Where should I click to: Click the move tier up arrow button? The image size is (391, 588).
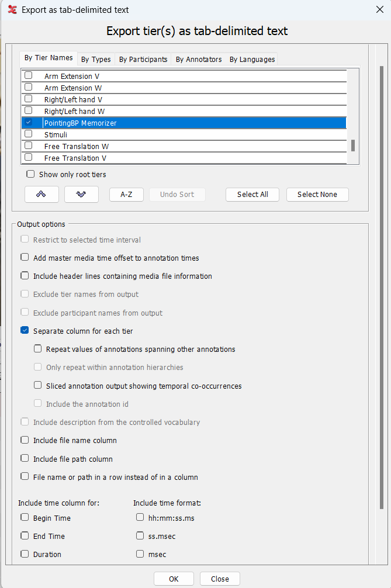(41, 195)
